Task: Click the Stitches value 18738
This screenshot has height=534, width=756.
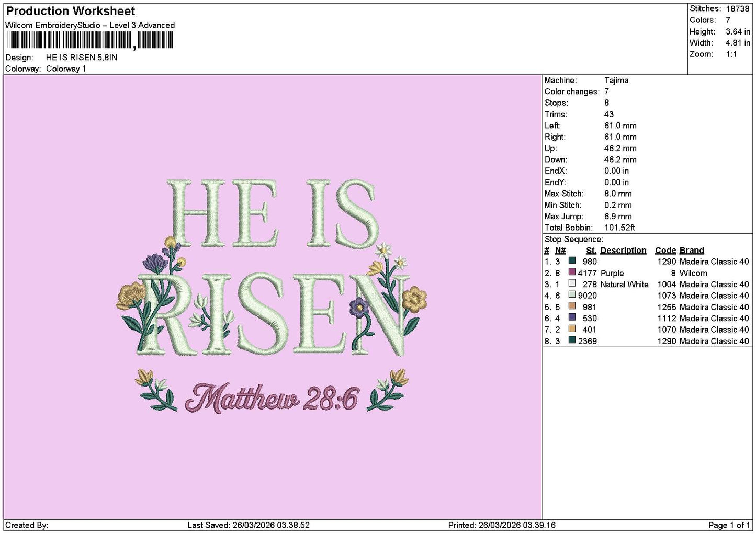Action: pos(738,8)
